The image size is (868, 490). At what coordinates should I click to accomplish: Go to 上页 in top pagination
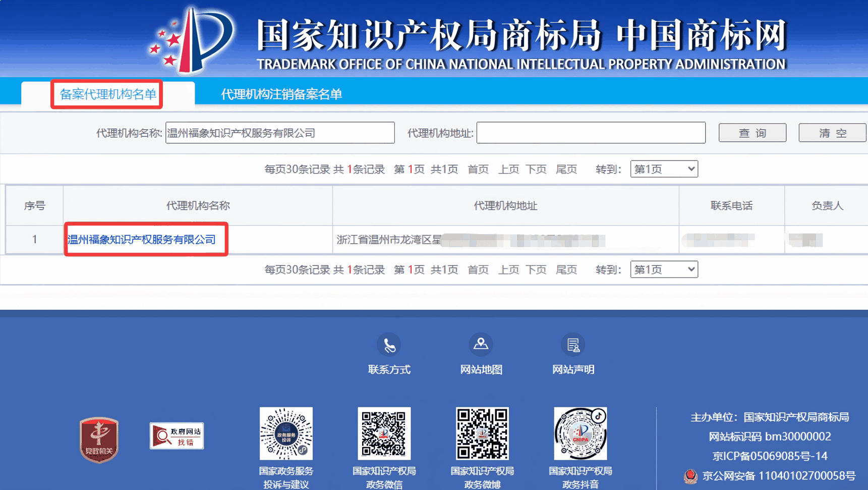point(508,169)
